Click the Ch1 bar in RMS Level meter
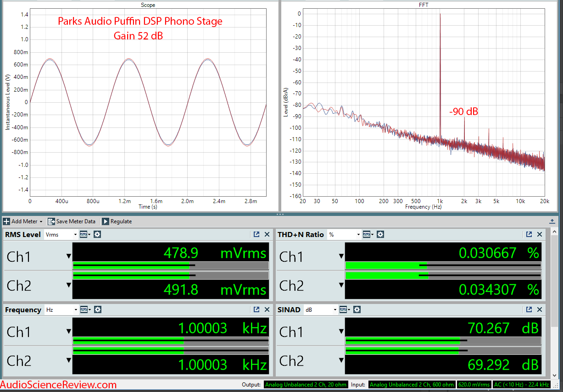Image resolution: width=563 pixels, height=392 pixels. (171, 265)
